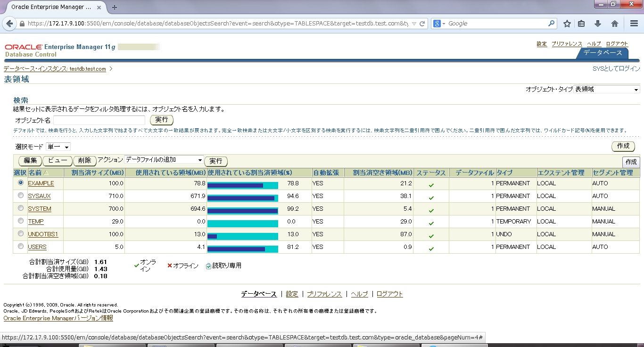The width and height of the screenshot is (644, 347).
Task: Open ヘルプ in the top-right menu
Action: pyautogui.click(x=594, y=44)
